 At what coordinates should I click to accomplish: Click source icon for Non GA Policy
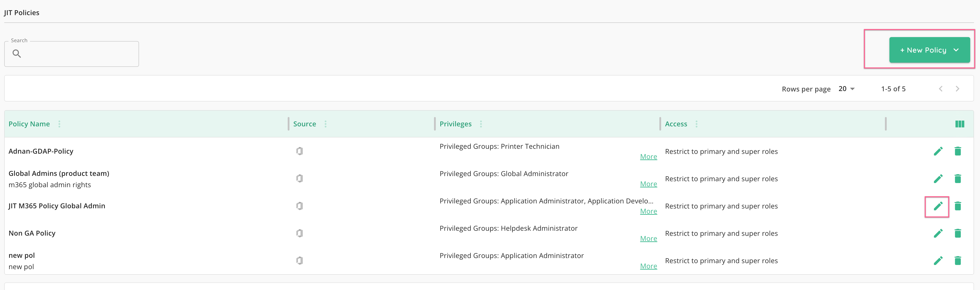pyautogui.click(x=300, y=233)
